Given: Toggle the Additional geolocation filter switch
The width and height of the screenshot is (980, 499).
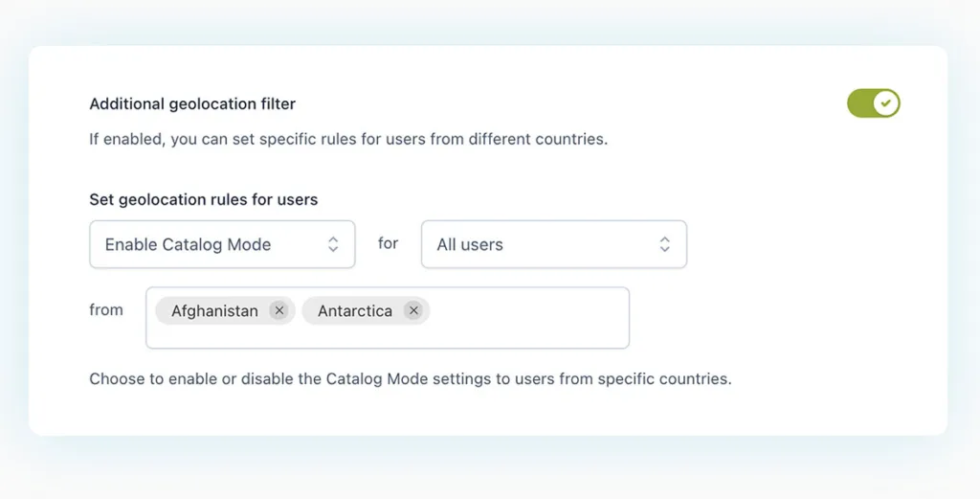Looking at the screenshot, I should 873,103.
